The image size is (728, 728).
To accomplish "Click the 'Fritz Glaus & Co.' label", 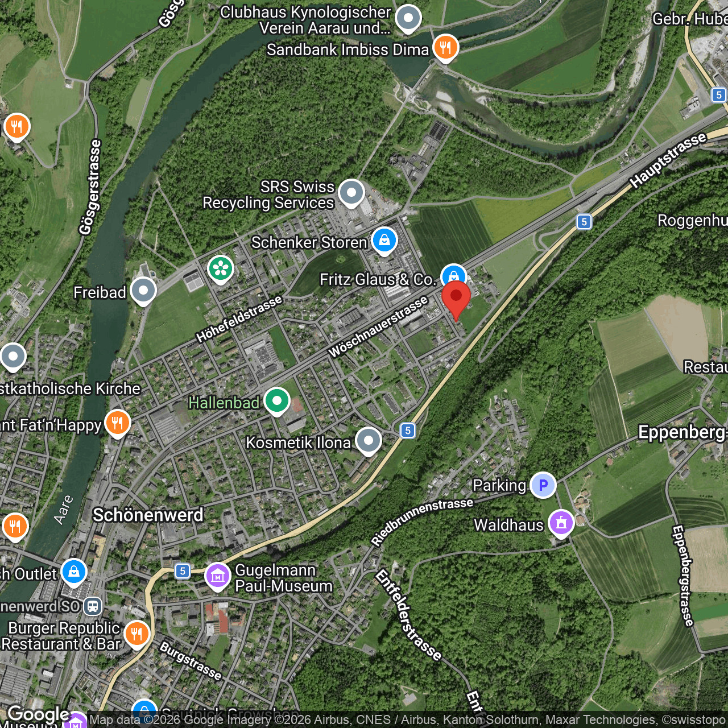I will click(x=378, y=279).
